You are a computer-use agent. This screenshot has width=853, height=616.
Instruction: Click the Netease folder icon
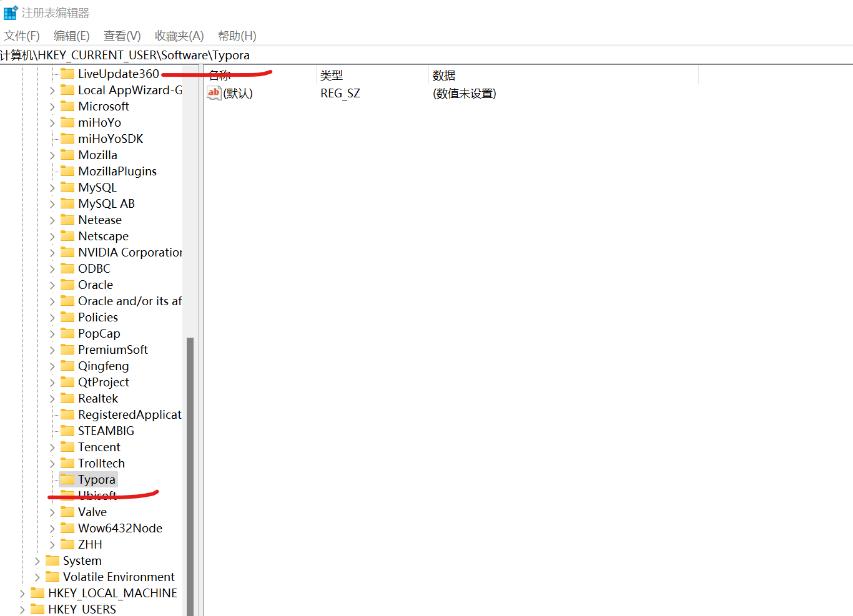(67, 220)
